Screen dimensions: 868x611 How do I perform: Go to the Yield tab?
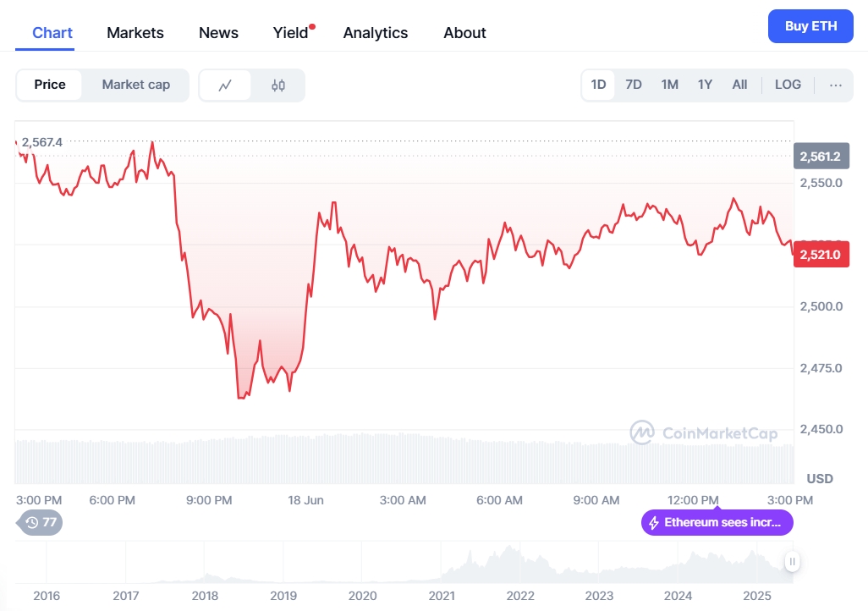(x=291, y=33)
